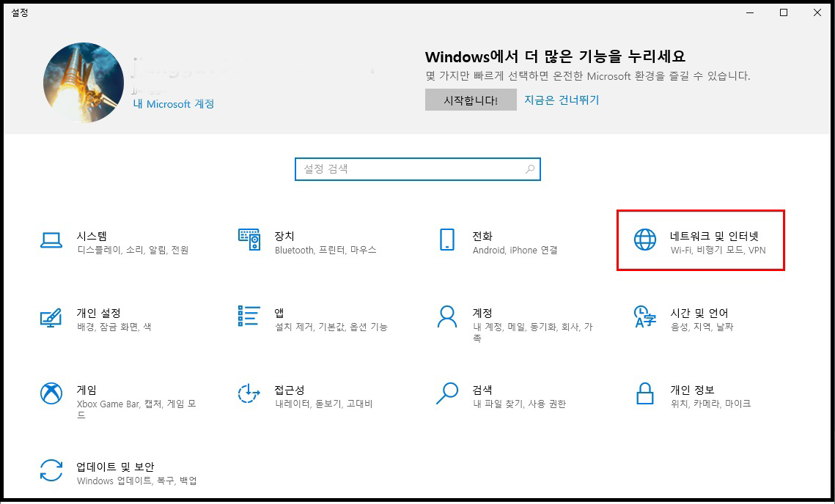Click the 게임 heading label
This screenshot has height=504, width=835.
coord(87,390)
